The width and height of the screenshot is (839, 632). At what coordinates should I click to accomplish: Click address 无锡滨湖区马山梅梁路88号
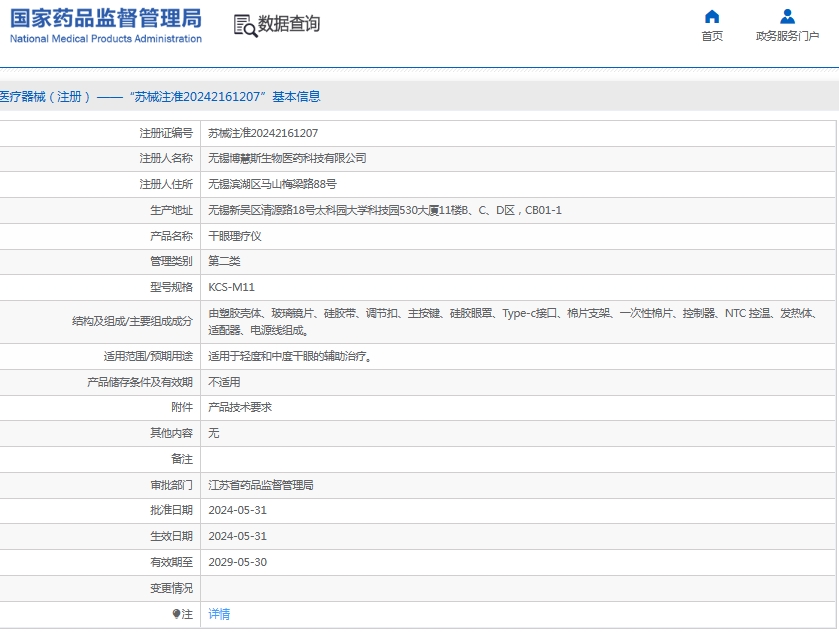(x=272, y=184)
